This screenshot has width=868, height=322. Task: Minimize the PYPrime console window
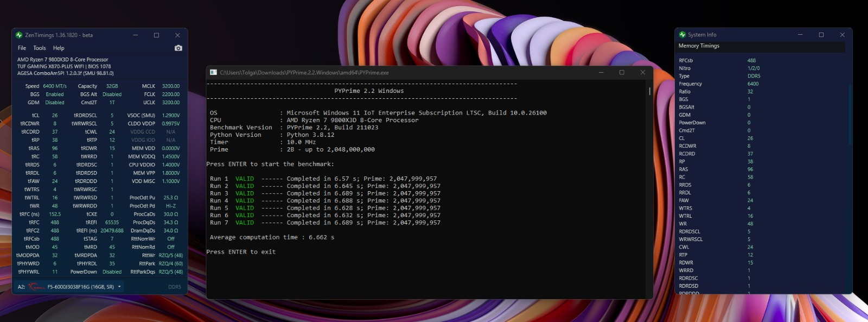pos(601,72)
